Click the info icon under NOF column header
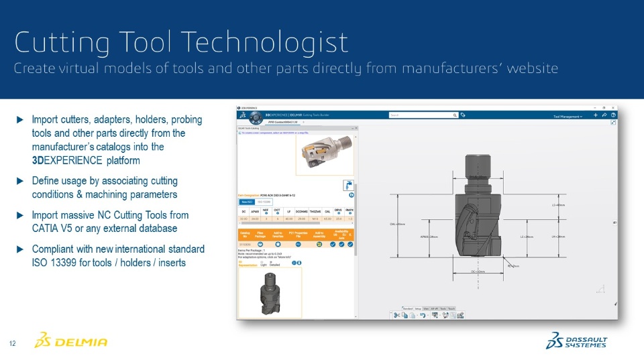 coord(266,213)
